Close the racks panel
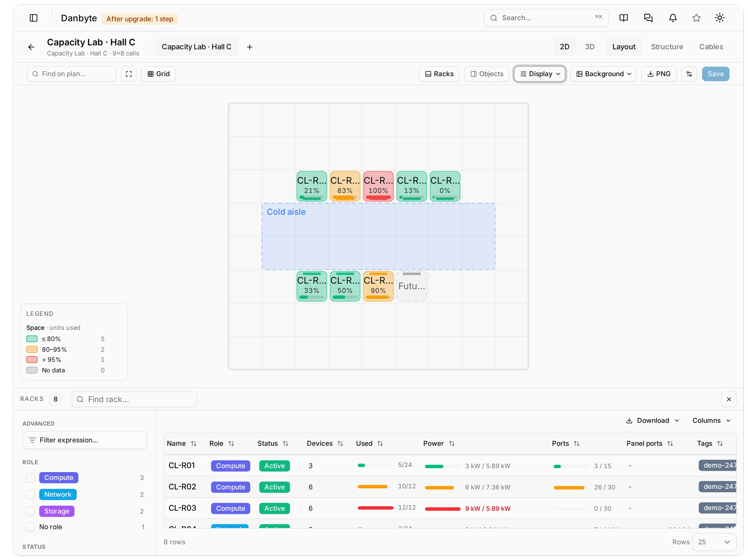Screen dimensions: 748x560 pos(728,399)
